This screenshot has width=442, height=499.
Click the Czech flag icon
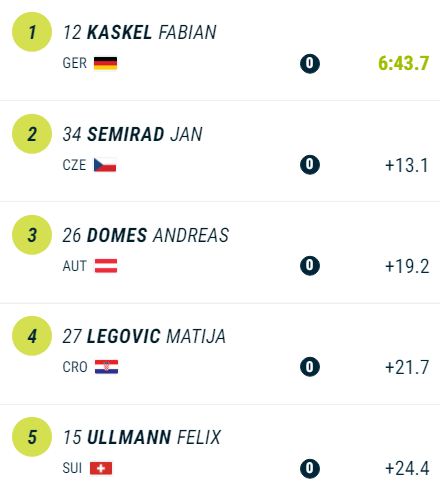(105, 165)
